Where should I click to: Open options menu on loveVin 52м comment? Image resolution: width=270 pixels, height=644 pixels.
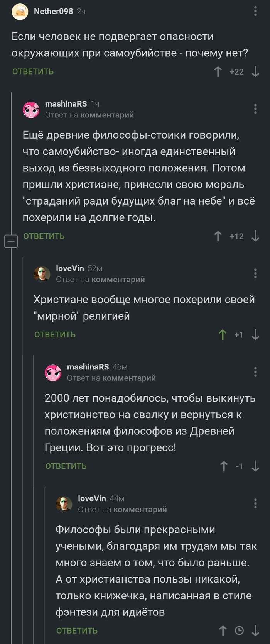coord(255,273)
